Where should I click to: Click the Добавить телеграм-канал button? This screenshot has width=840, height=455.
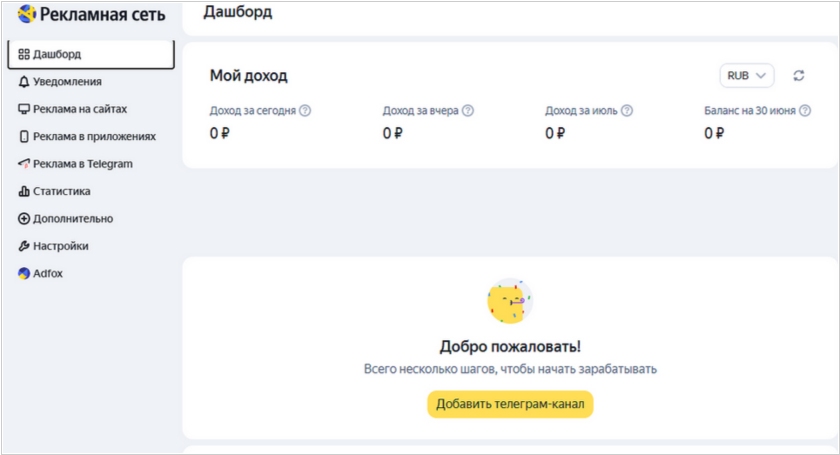(510, 404)
